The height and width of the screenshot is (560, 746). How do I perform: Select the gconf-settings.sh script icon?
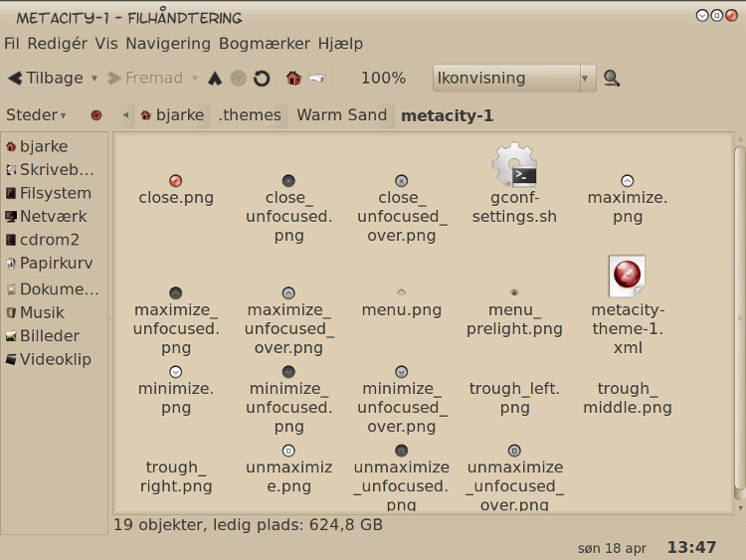[514, 165]
